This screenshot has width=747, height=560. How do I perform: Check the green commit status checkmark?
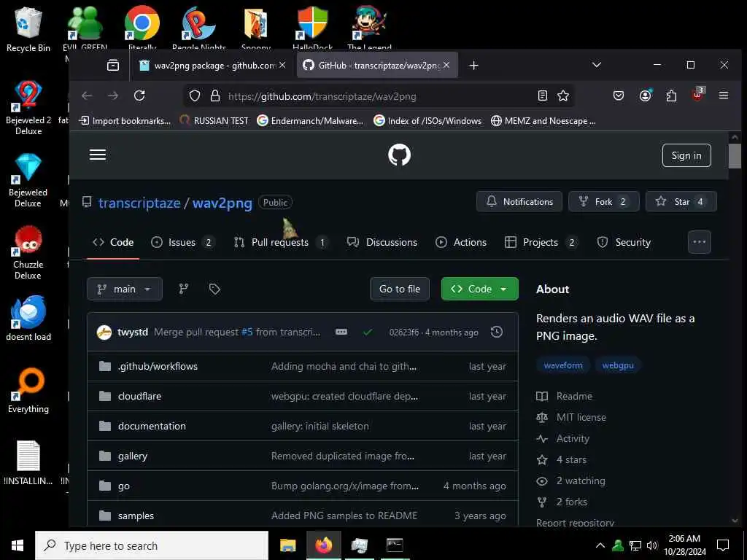coord(368,332)
